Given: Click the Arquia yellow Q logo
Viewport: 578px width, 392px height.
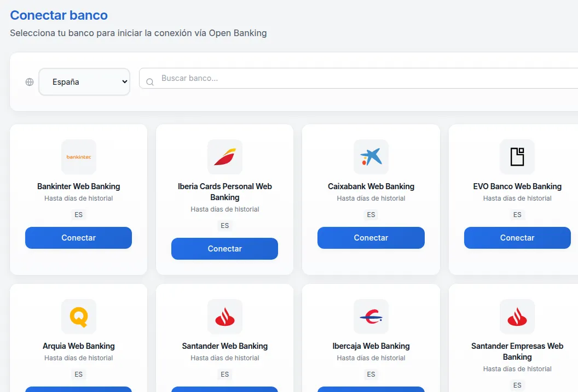Looking at the screenshot, I should 78,317.
